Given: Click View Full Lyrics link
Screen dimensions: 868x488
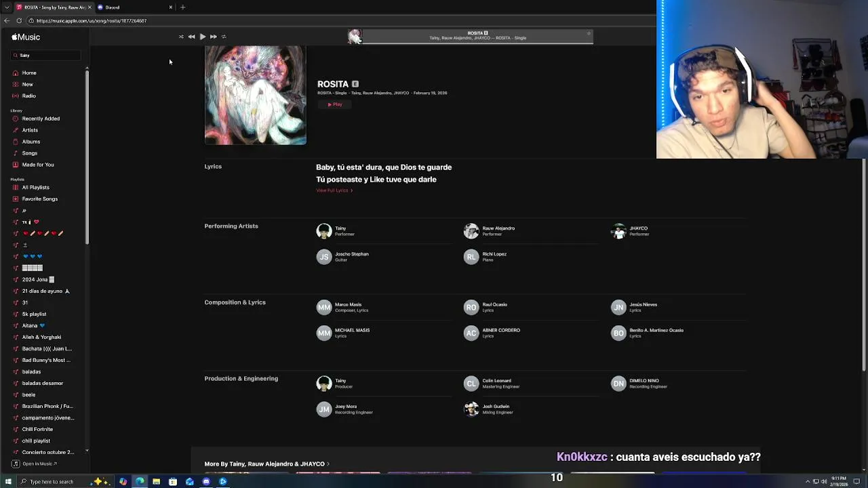Looking at the screenshot, I should [x=334, y=190].
